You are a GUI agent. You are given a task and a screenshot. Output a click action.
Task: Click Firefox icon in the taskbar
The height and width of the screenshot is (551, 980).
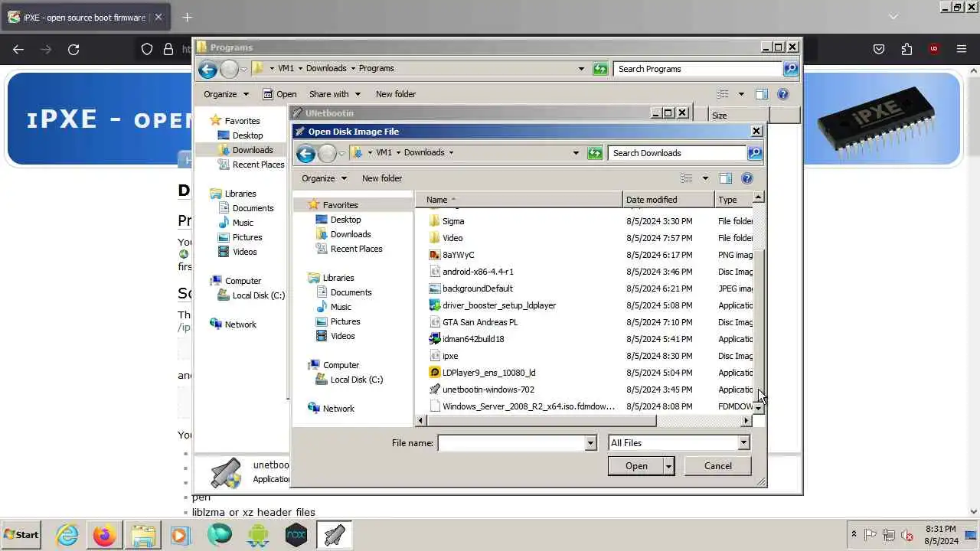point(105,535)
